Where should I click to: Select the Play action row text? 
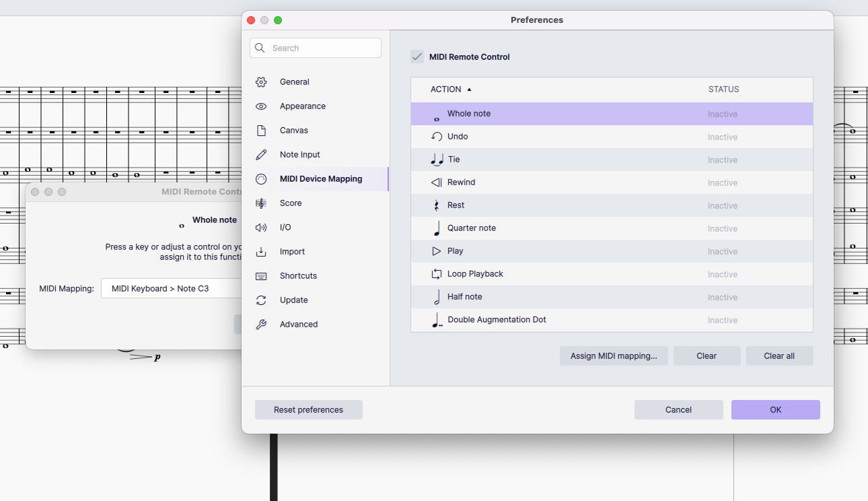tap(456, 251)
